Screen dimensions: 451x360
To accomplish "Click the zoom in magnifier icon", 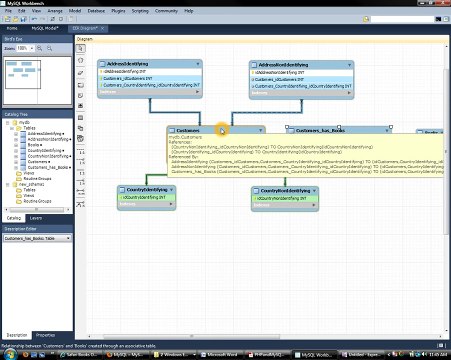I will click(40, 48).
